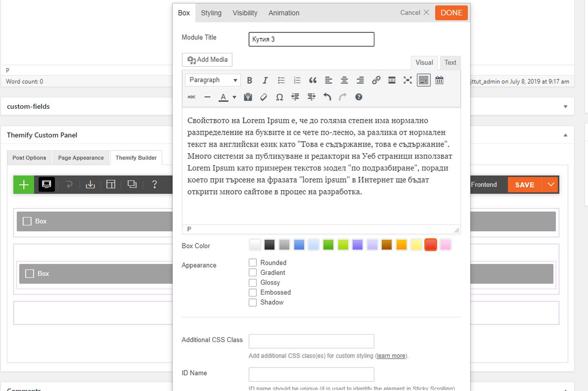Follow the 'learn more' link
The height and width of the screenshot is (391, 588).
click(x=392, y=356)
